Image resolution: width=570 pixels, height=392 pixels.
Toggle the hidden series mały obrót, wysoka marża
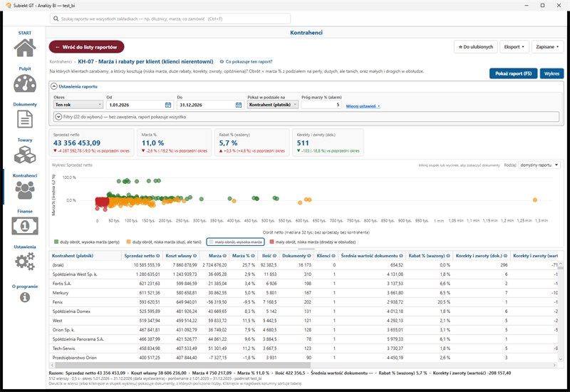click(235, 242)
